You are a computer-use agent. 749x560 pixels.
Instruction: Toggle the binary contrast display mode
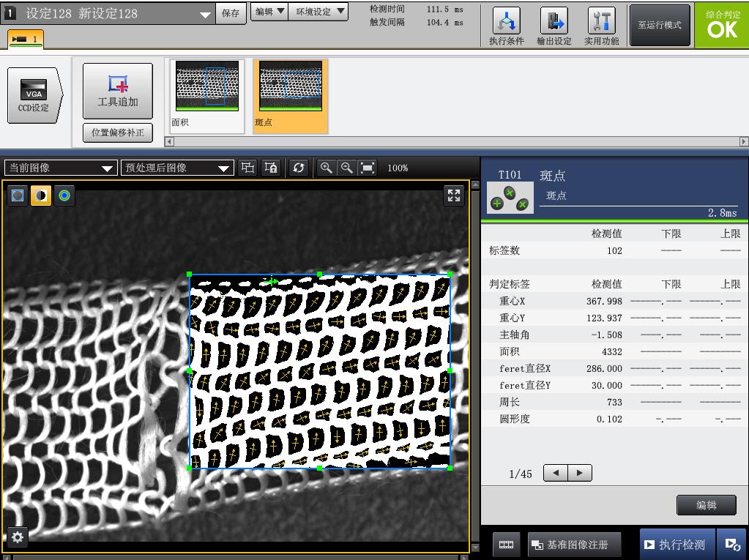(x=41, y=195)
